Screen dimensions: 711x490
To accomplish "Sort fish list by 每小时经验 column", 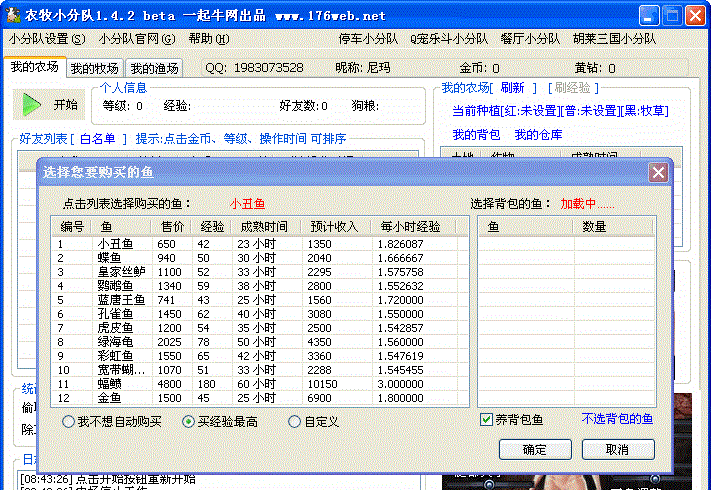I will coord(410,227).
